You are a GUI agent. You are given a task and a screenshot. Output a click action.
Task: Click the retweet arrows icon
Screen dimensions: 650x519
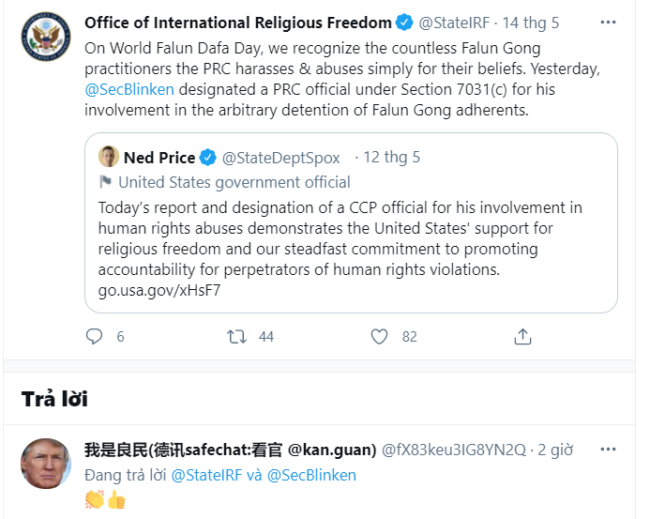pos(237,337)
